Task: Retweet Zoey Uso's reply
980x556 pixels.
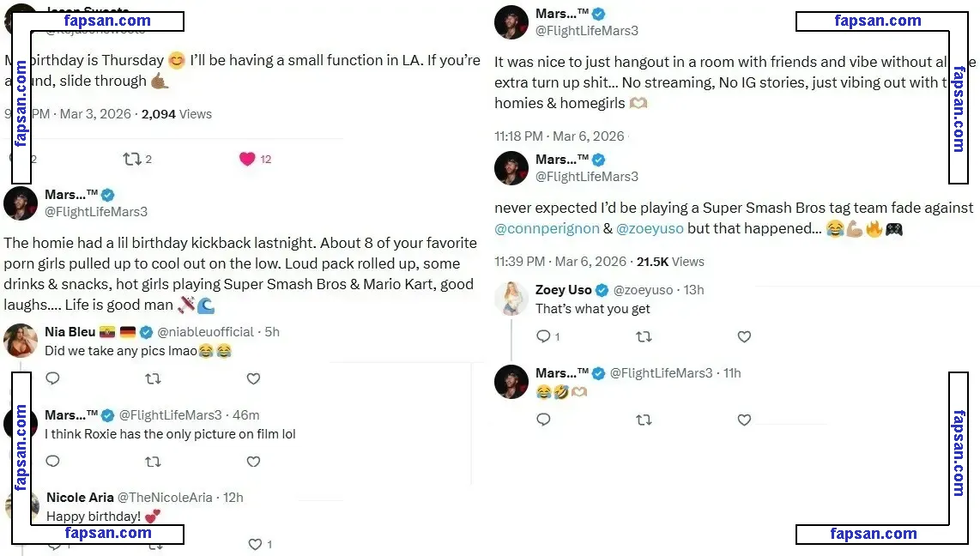Action: point(644,337)
